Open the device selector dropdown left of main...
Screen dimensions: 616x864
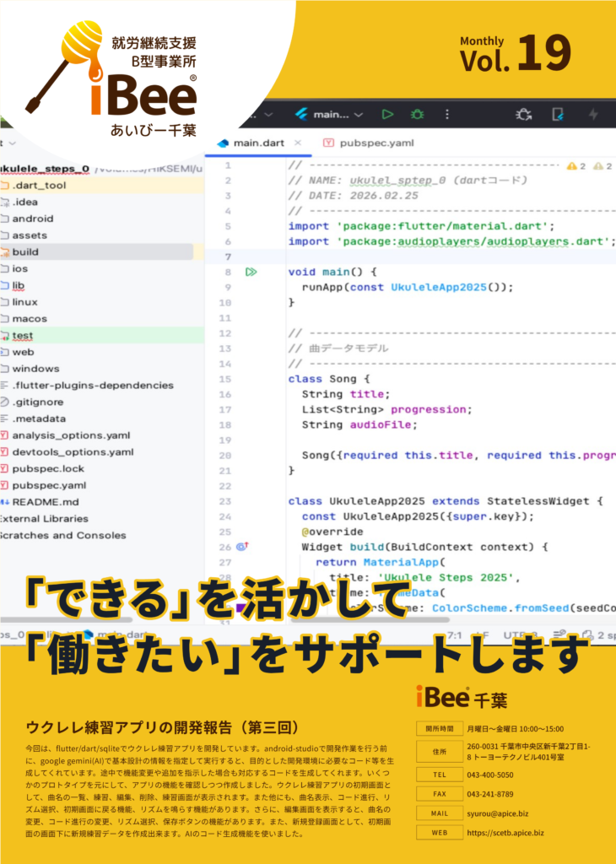(267, 114)
